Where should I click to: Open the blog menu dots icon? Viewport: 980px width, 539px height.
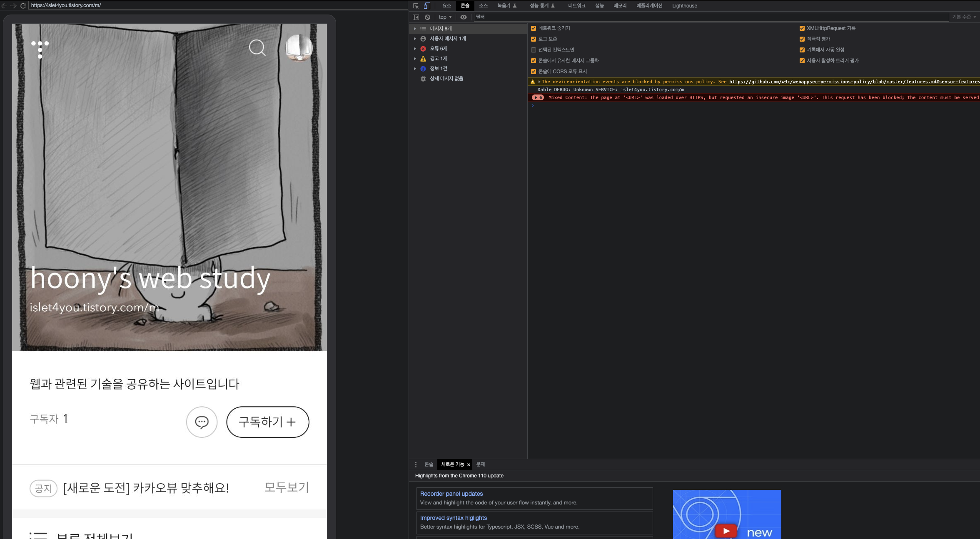pyautogui.click(x=40, y=49)
